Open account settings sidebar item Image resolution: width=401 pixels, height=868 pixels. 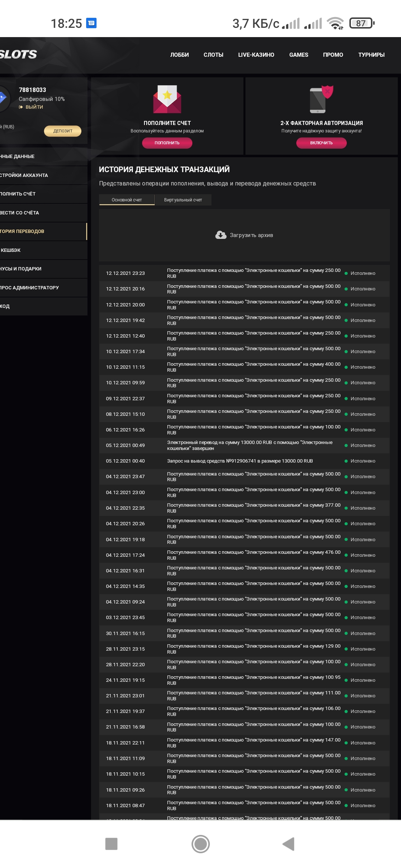43,175
